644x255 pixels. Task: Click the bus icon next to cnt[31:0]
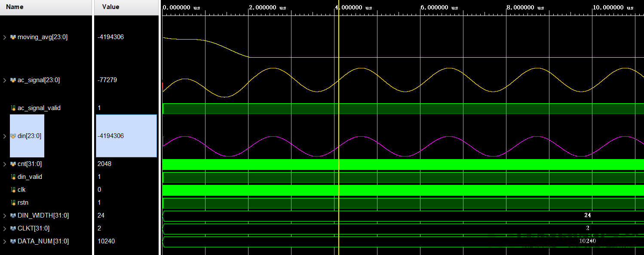tap(12, 164)
